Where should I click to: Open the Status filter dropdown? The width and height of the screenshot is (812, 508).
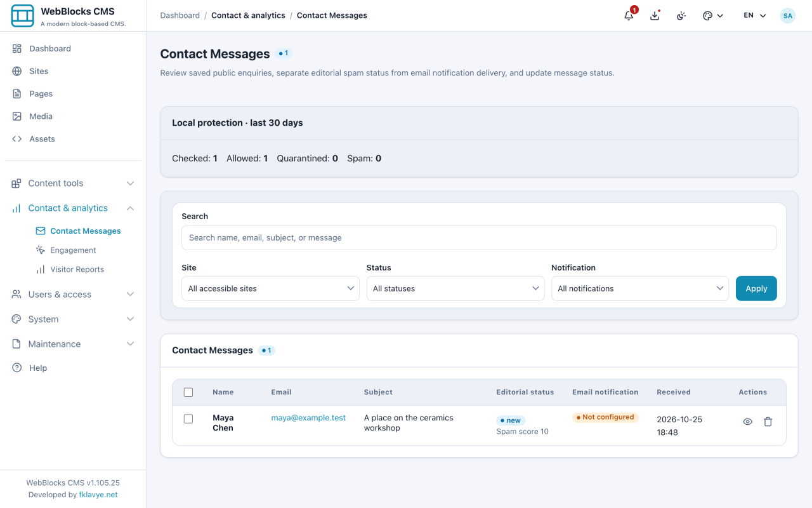[x=455, y=288]
